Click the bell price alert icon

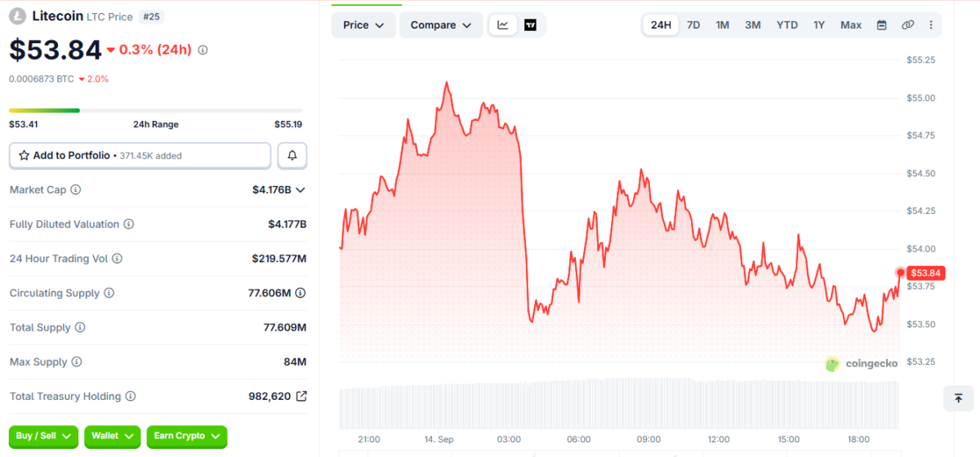292,155
